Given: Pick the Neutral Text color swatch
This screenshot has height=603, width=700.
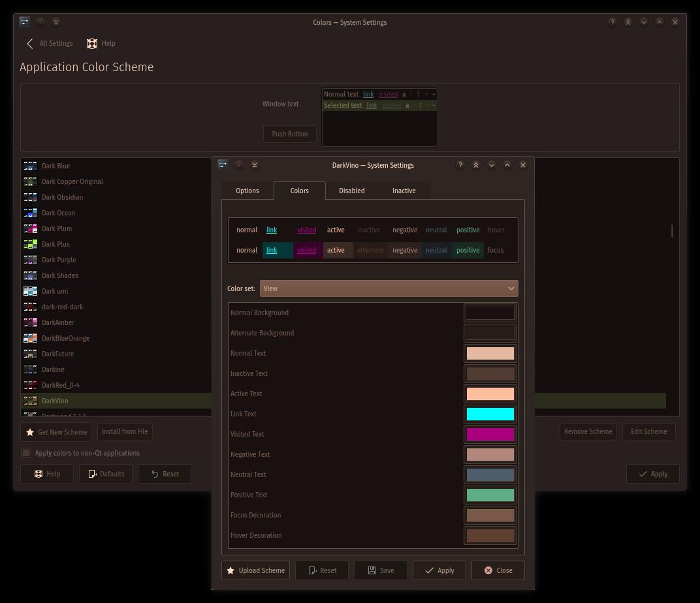Looking at the screenshot, I should click(x=490, y=474).
